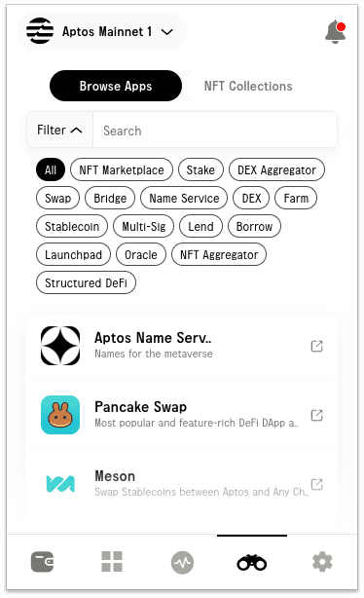The image size is (364, 598).
Task: Select the binoculars explore icon
Action: tap(252, 562)
